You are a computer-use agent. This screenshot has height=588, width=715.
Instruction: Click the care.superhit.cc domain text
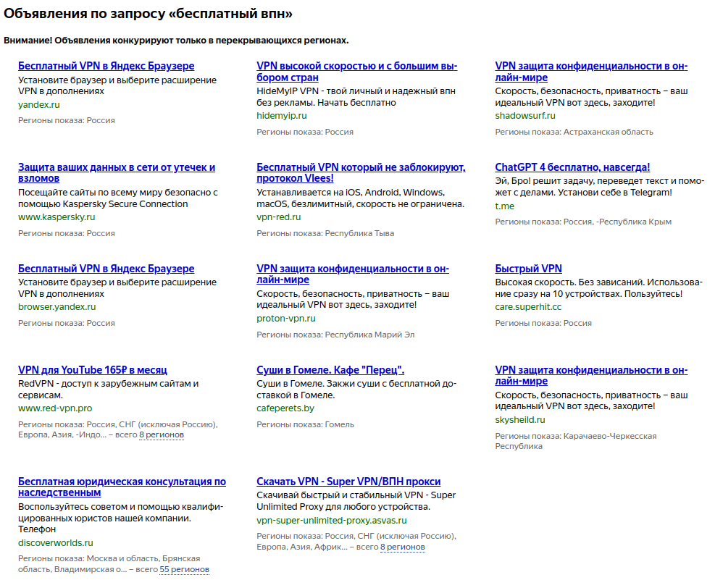point(528,307)
